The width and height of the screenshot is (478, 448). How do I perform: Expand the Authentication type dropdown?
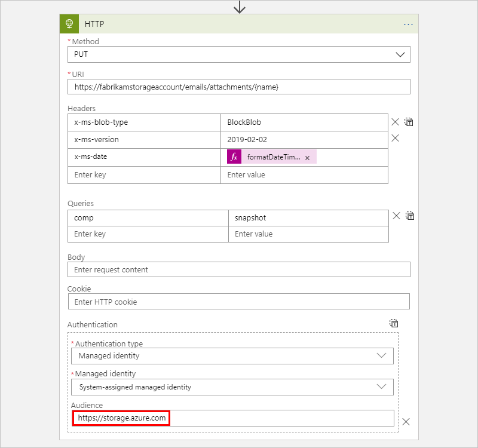click(232, 356)
